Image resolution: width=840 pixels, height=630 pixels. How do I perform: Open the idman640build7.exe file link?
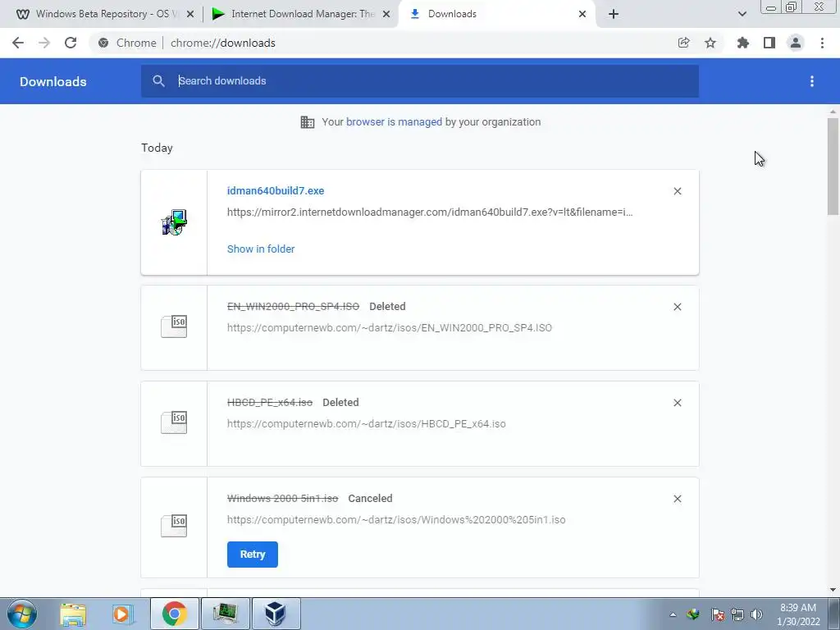pyautogui.click(x=276, y=190)
